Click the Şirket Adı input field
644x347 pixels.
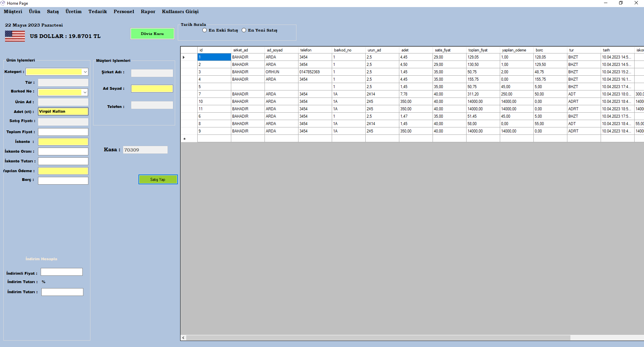152,73
